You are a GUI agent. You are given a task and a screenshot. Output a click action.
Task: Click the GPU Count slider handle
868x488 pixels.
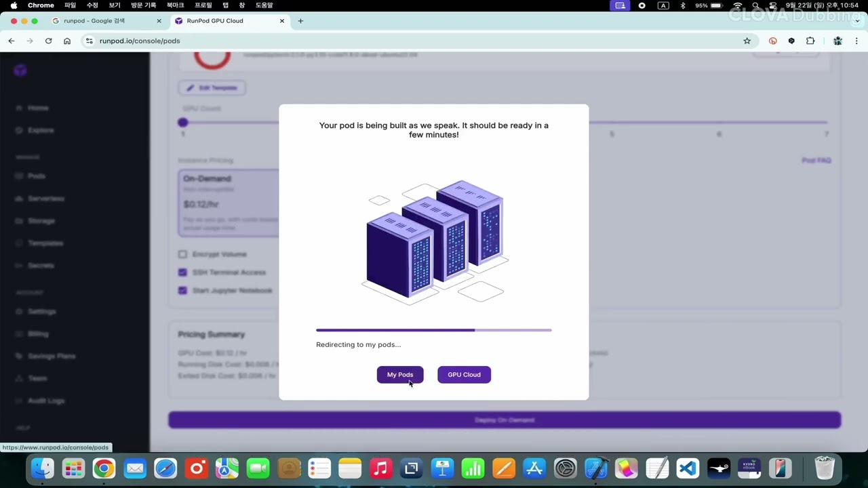[x=182, y=123]
